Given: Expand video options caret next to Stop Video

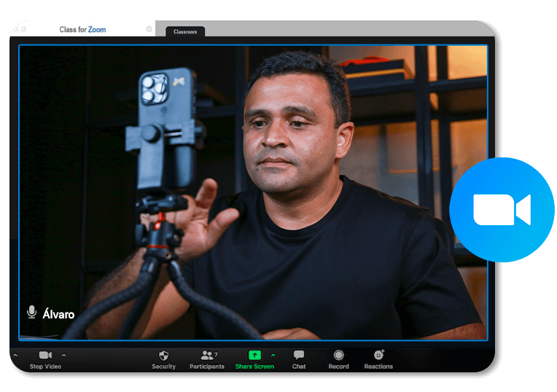Looking at the screenshot, I should 64,355.
